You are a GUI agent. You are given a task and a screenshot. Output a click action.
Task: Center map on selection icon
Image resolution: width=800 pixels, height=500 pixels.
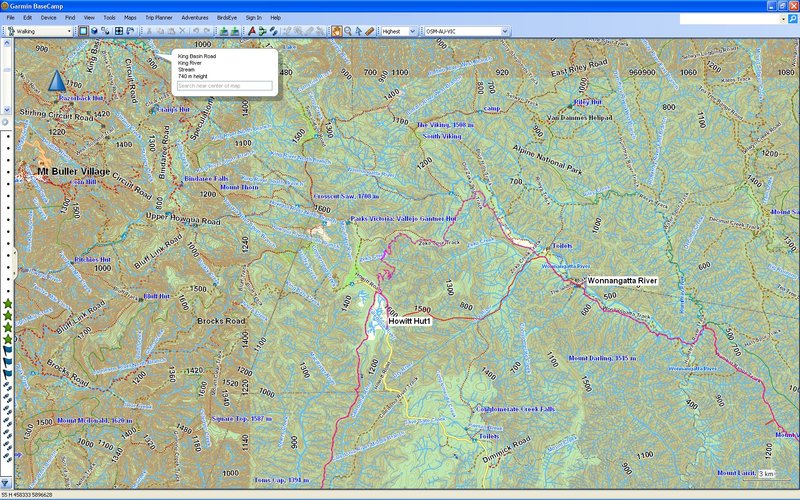(119, 31)
